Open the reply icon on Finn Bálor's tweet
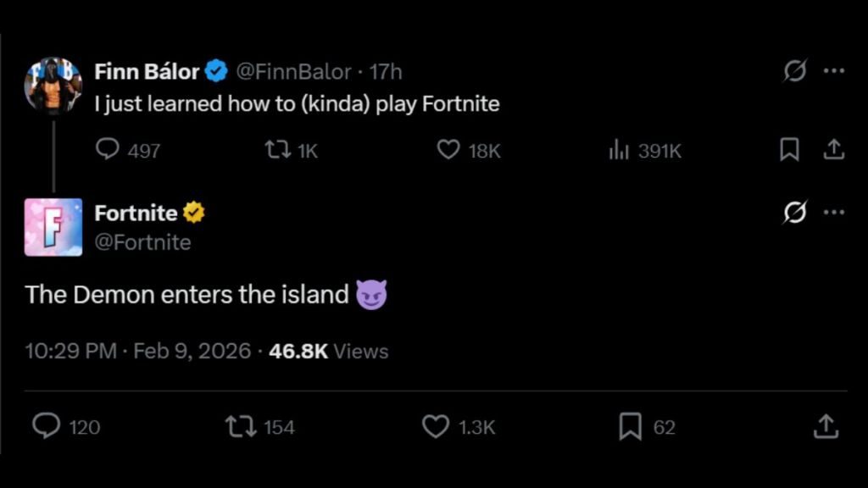868x488 pixels. [108, 150]
